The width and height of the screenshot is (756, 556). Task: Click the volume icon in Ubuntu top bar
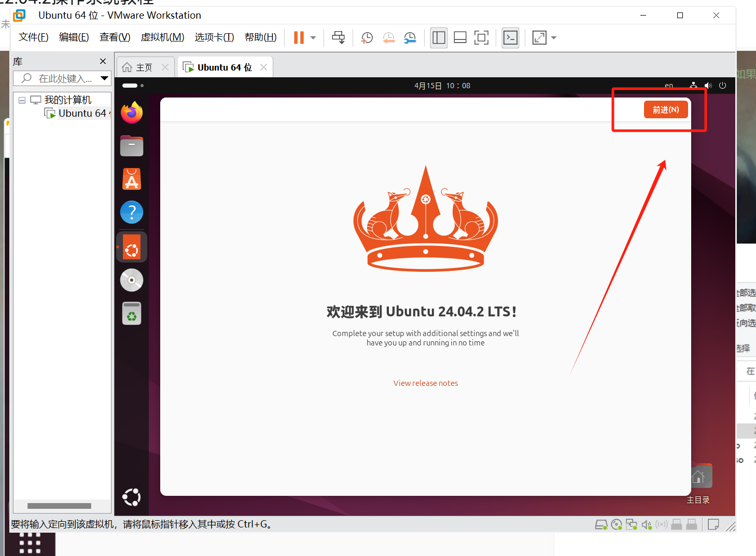point(708,86)
